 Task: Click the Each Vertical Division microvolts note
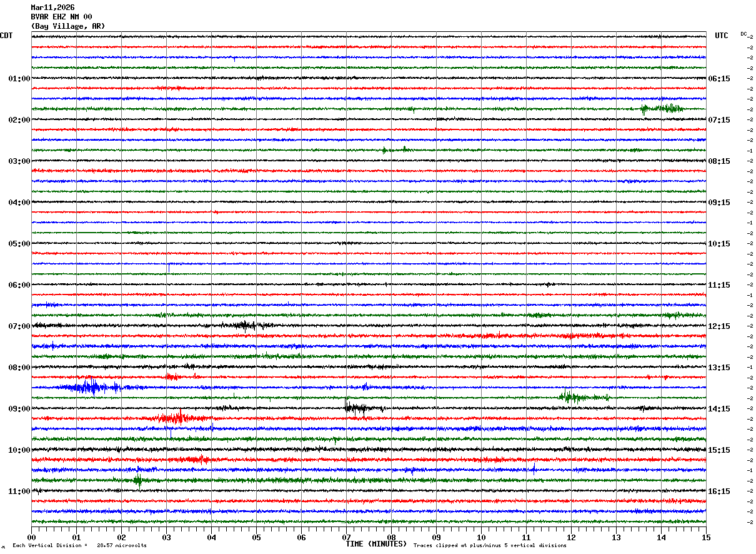click(79, 546)
